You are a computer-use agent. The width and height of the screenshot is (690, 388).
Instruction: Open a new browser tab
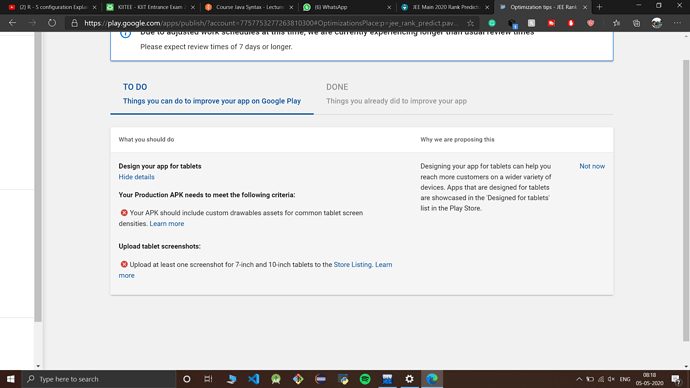(x=599, y=7)
